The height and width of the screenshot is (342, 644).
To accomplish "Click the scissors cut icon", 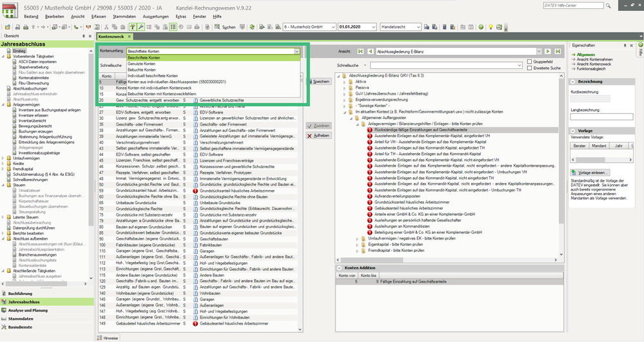I will click(106, 27).
